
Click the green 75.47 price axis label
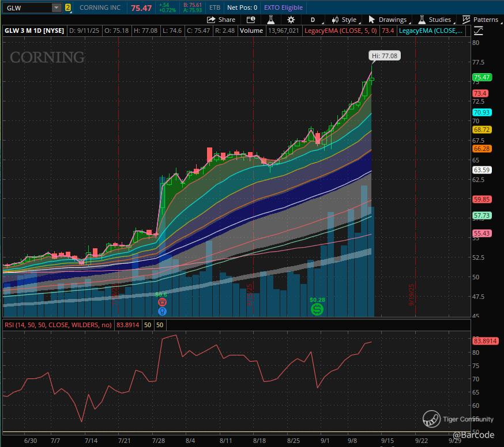click(x=482, y=77)
